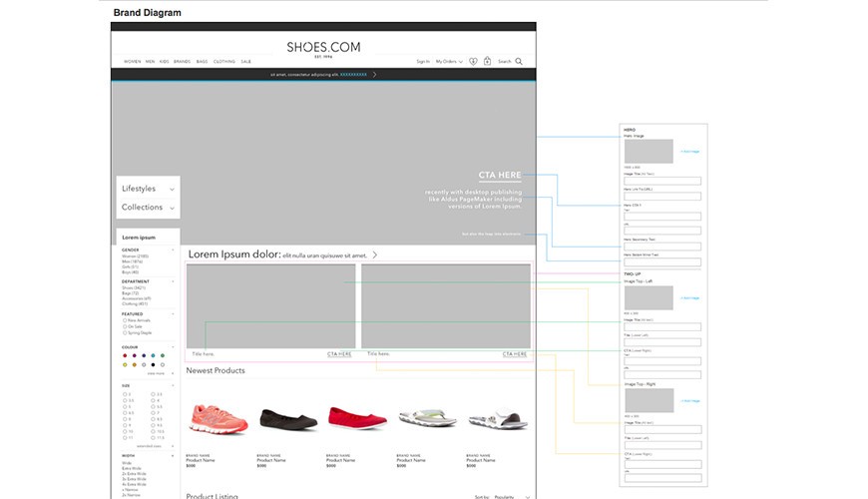Open the Sort by Popularity dropdown
The image size is (868, 499).
click(512, 497)
